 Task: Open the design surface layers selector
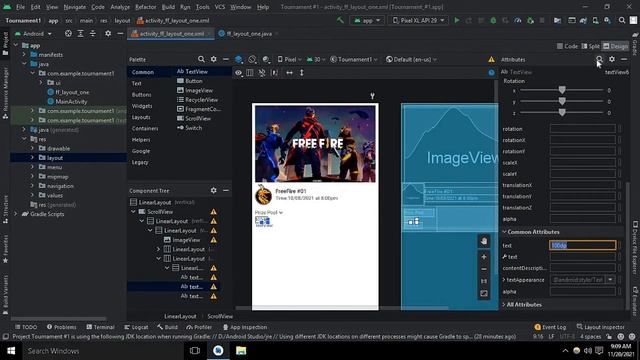pyautogui.click(x=239, y=59)
